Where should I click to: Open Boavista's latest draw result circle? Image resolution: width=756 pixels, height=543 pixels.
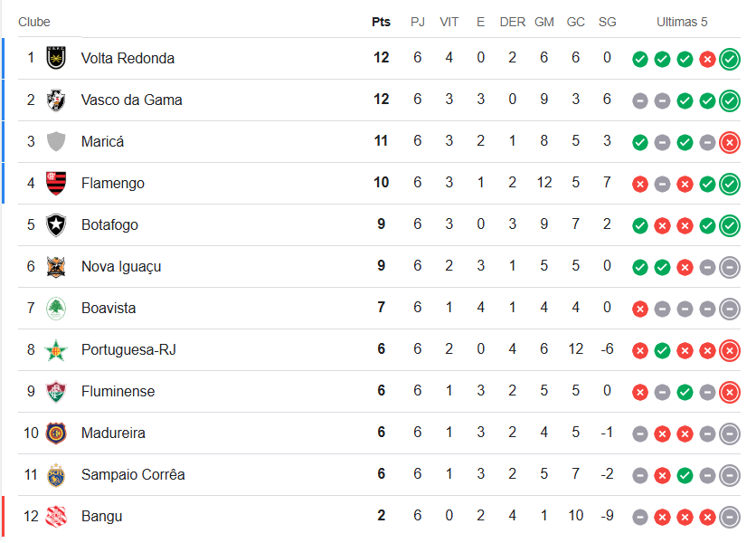pyautogui.click(x=730, y=309)
